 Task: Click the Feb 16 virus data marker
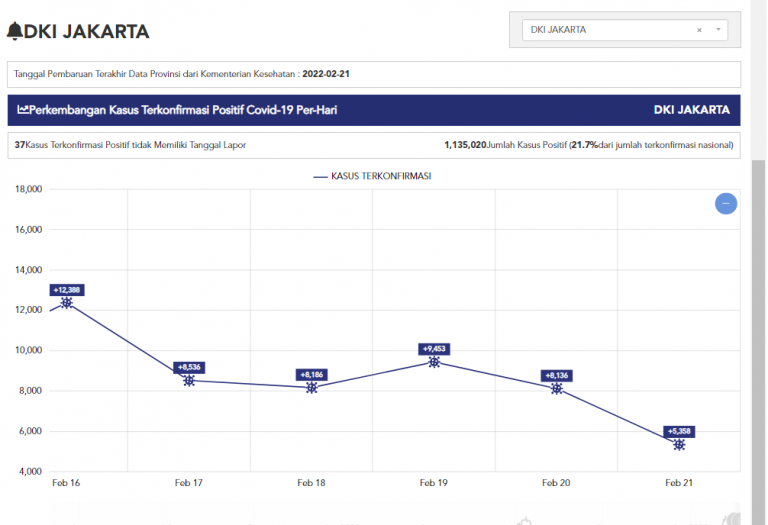tap(66, 303)
